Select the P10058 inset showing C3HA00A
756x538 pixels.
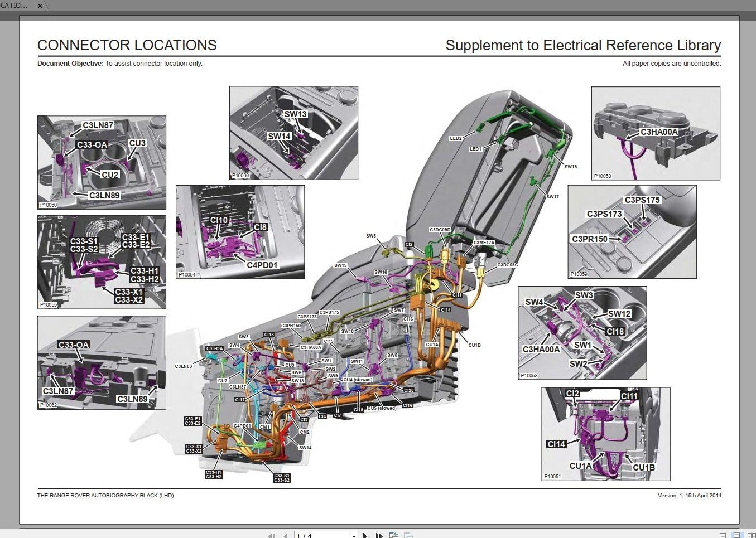pyautogui.click(x=656, y=133)
